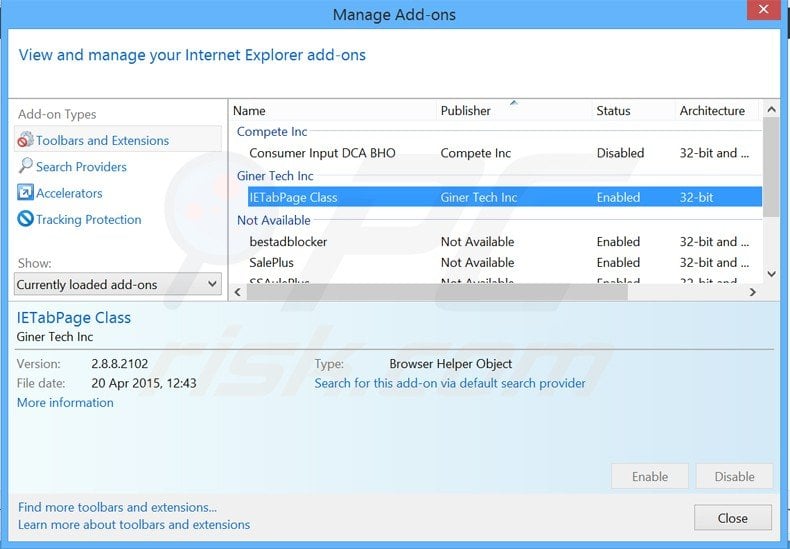
Task: Click the left arrow of horizontal scrollbar
Action: click(x=238, y=292)
